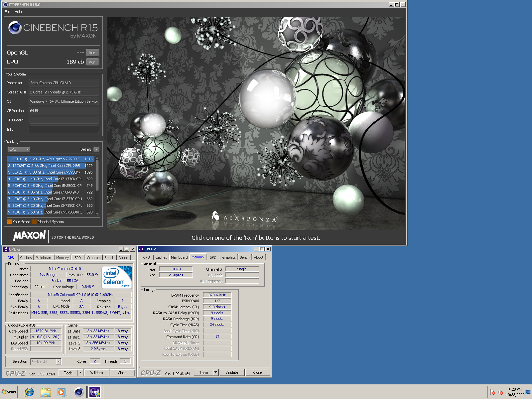Click the rendered Cinebench scene image
This screenshot has height=399, width=532.
pos(256,123)
